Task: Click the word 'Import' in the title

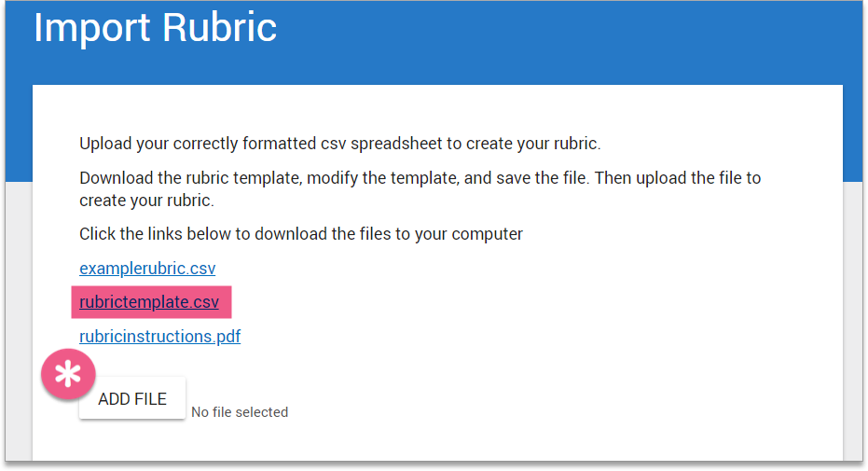Action: coord(91,27)
